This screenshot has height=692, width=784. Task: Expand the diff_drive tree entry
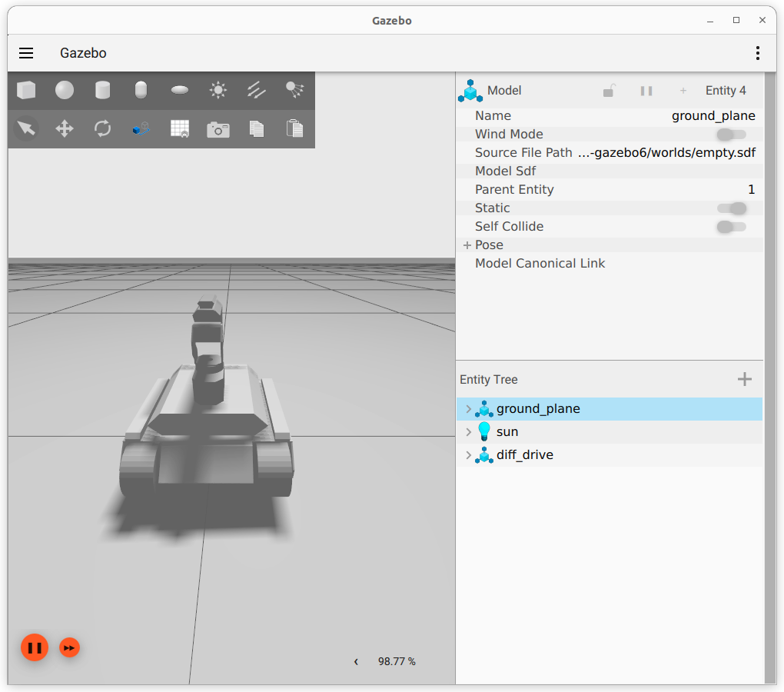[x=468, y=455]
